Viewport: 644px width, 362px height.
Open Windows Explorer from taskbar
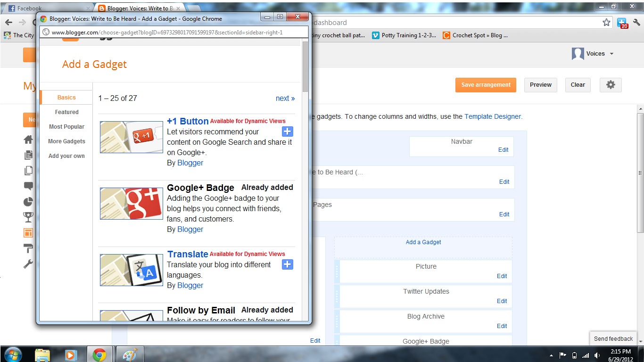coord(42,354)
